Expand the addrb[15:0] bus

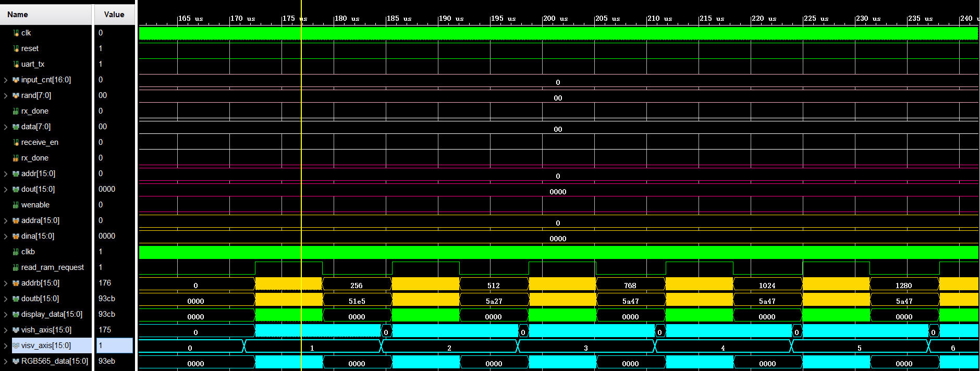6,283
